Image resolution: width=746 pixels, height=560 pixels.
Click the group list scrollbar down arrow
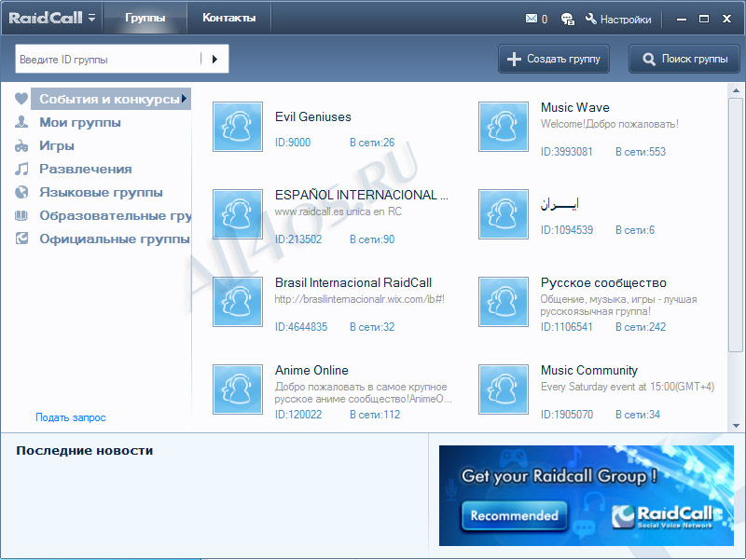click(736, 426)
